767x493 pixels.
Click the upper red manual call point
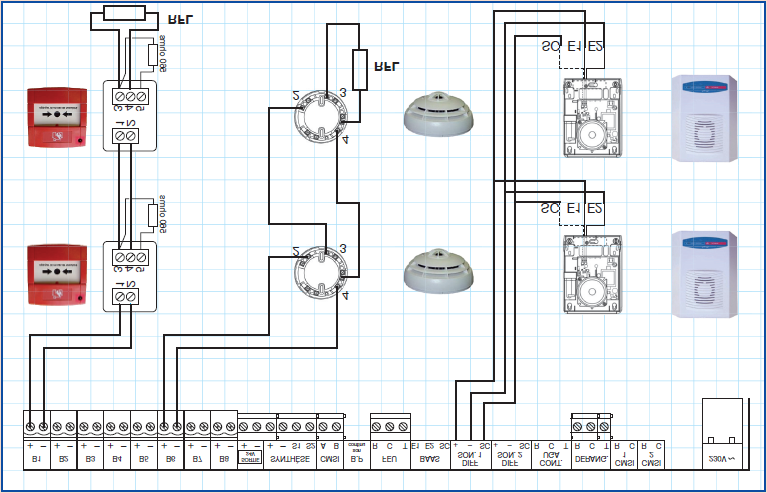point(57,117)
